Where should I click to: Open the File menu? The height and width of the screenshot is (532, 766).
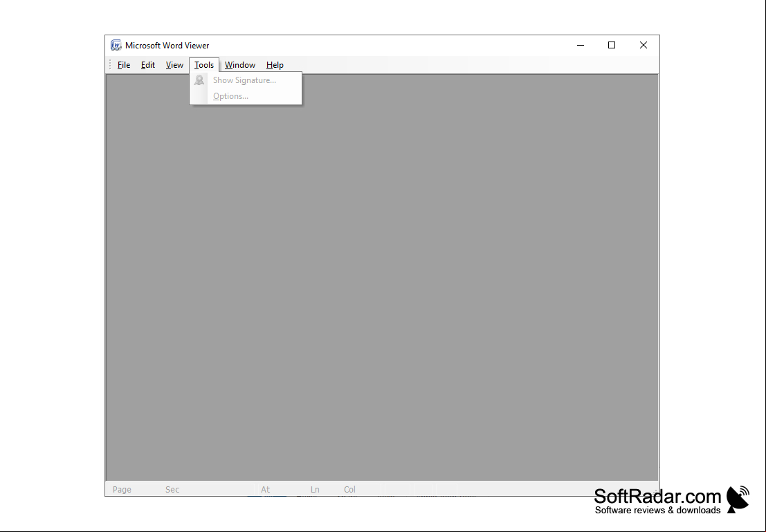point(124,65)
